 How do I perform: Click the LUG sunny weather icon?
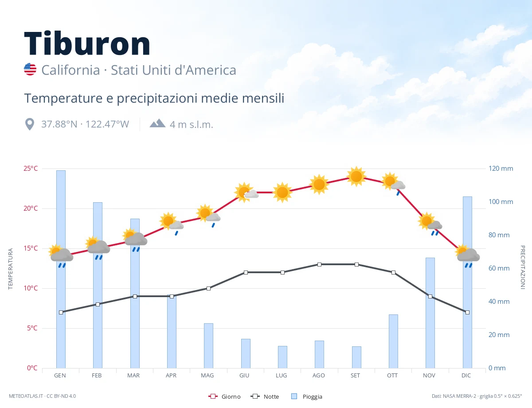282,192
